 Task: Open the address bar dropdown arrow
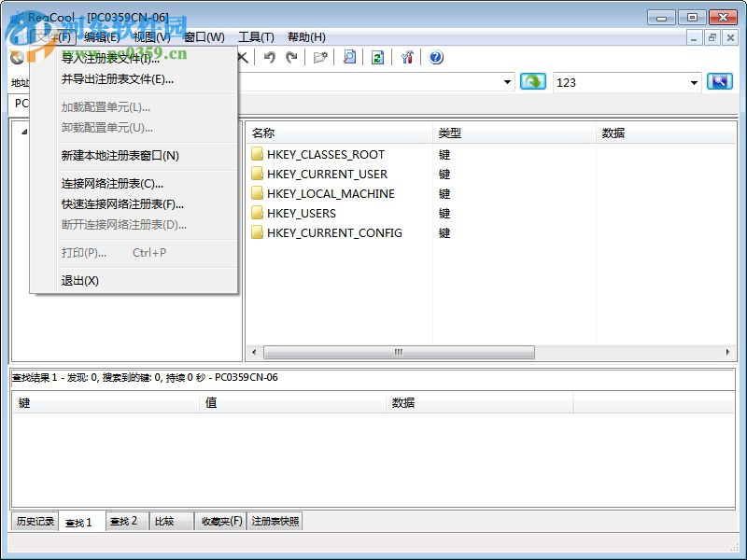point(507,81)
